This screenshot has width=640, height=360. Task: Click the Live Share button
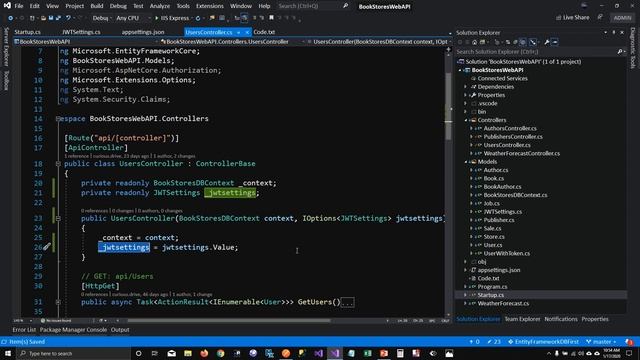(x=572, y=18)
